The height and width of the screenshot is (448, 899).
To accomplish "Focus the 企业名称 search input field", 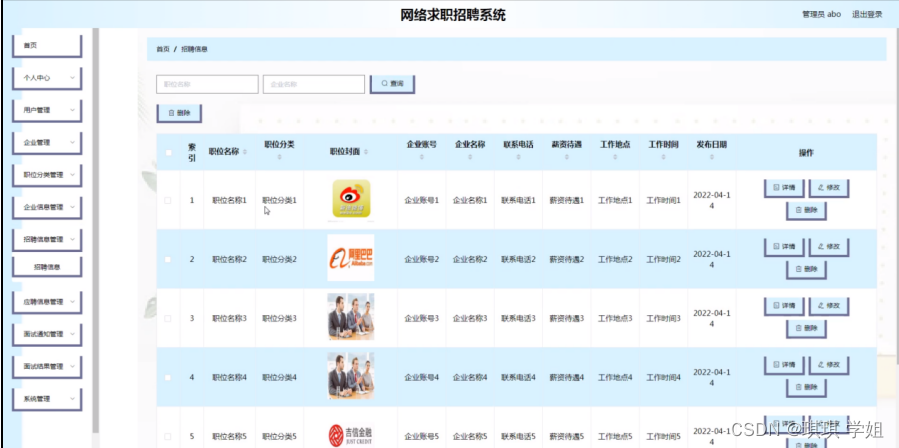I will [314, 84].
